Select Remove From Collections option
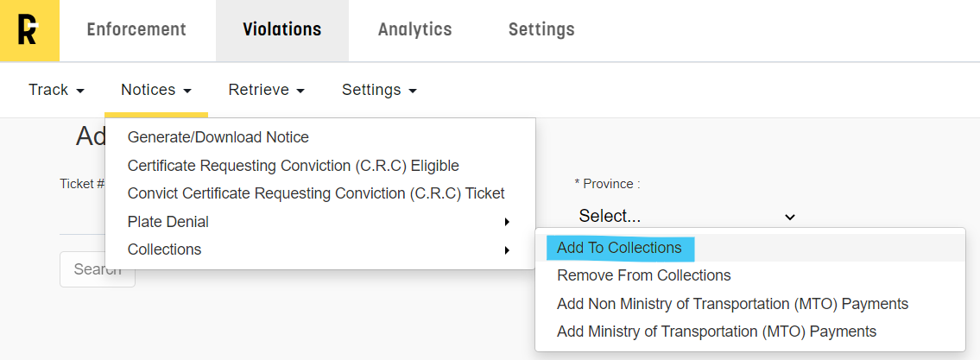 pos(643,275)
